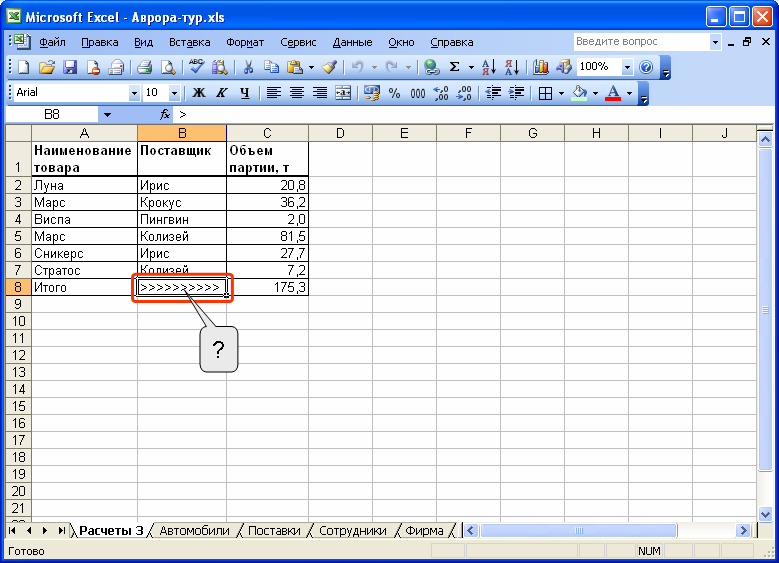
Task: Click the horizontal scrollbar thumb
Action: (x=578, y=531)
